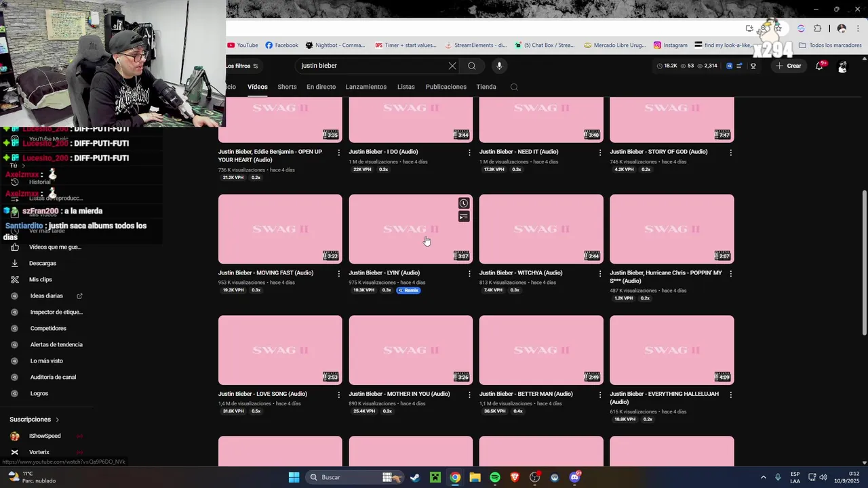The height and width of the screenshot is (488, 868).
Task: Open 'MOTHER IN YOU (Audio)' video thumbnail
Action: coord(411,350)
